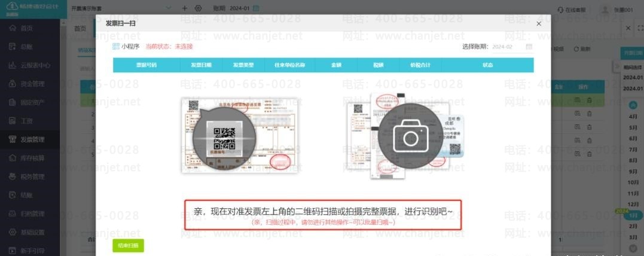Click the 票据号码 column header
Viewport: 644px width, 256px height.
click(146, 65)
